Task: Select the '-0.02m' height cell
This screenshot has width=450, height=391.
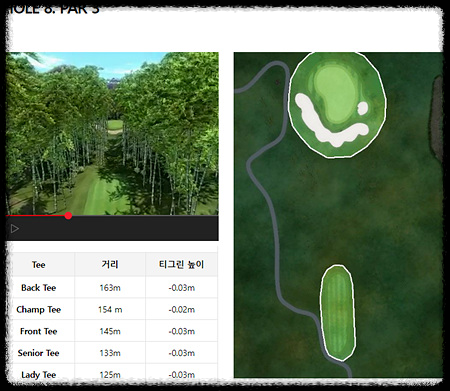Action: [182, 310]
